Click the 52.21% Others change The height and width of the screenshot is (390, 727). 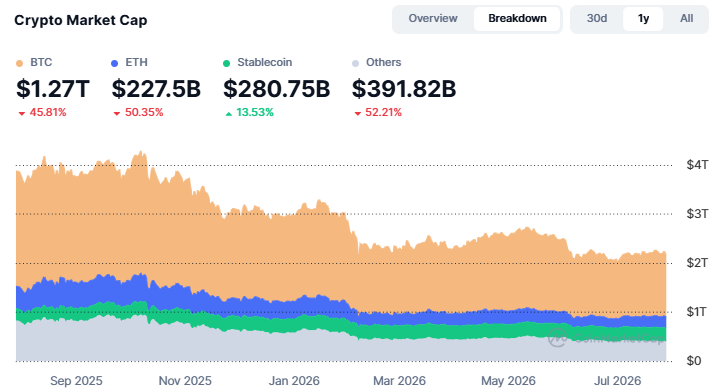383,112
